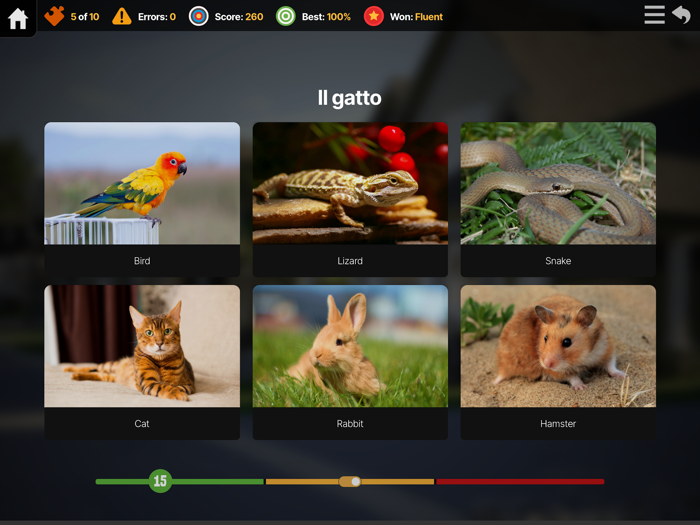The height and width of the screenshot is (525, 700).
Task: Choose the Cat picture
Action: 142,346
